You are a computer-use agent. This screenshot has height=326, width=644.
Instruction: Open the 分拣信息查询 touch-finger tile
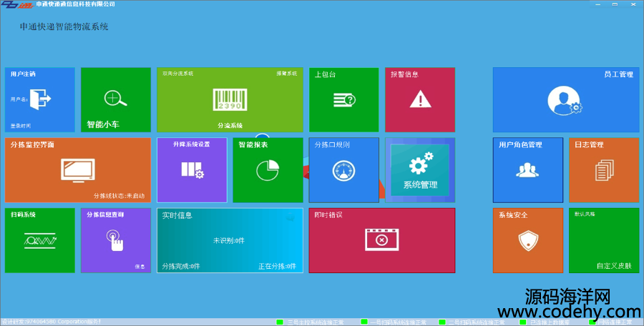pyautogui.click(x=116, y=240)
